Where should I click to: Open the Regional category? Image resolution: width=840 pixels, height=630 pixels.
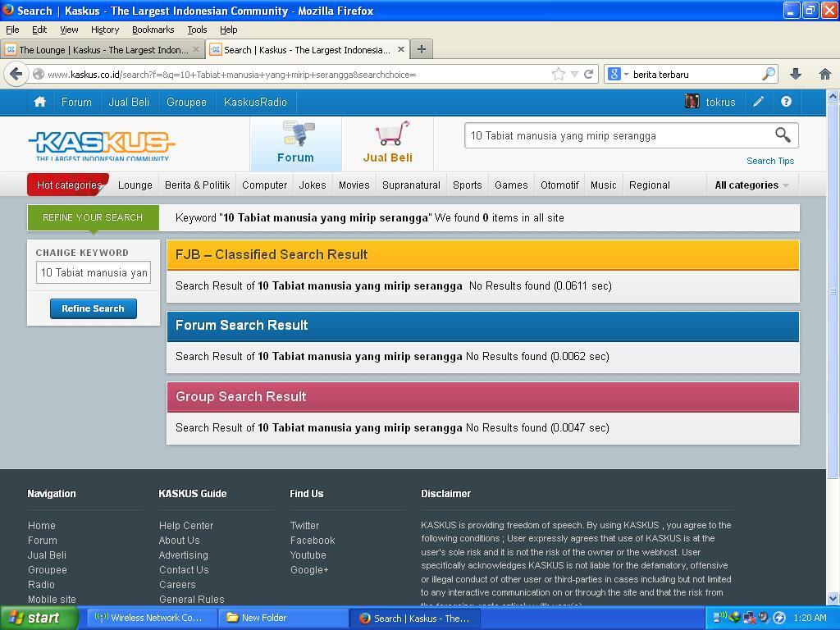[x=650, y=185]
